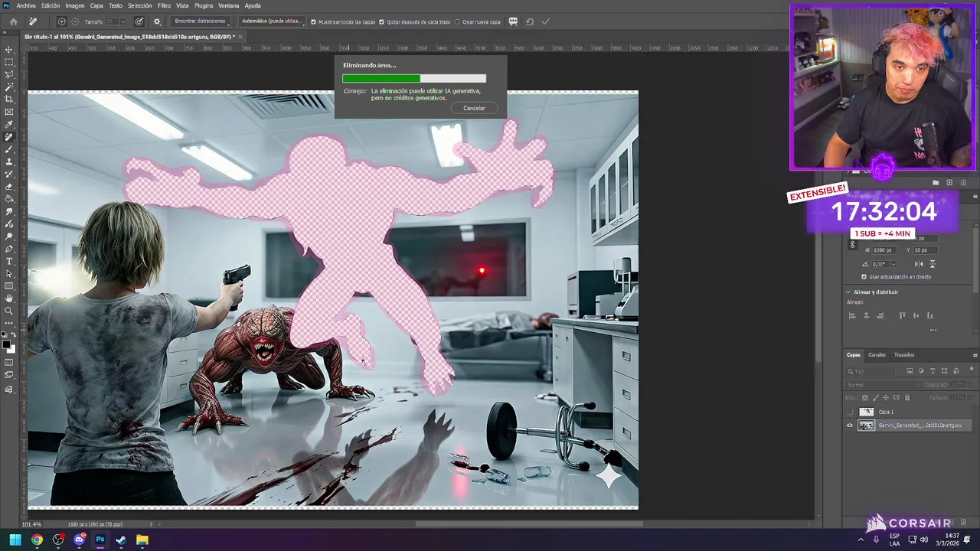Click the Cancelar button in progress dialog
Screen dimensions: 980x551
474,108
